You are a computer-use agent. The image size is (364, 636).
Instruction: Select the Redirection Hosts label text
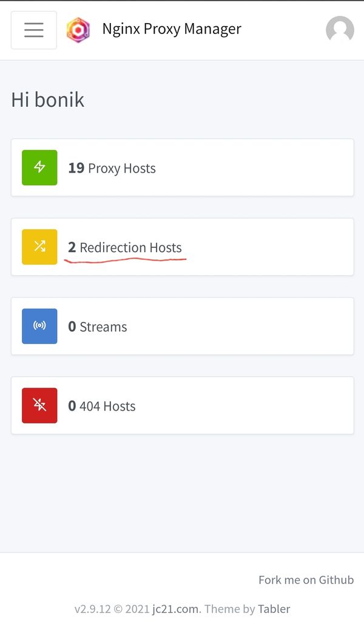point(132,247)
